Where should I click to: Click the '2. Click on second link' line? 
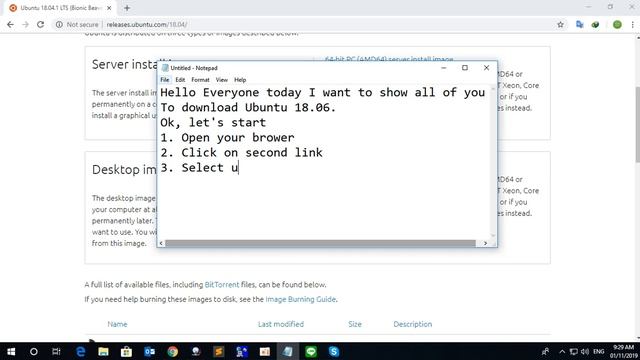point(241,153)
